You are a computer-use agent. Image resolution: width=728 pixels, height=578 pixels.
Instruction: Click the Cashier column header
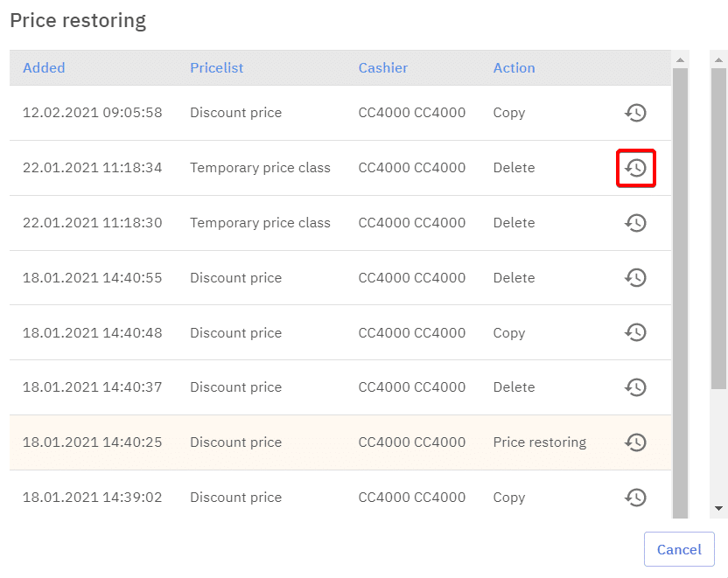tap(382, 68)
